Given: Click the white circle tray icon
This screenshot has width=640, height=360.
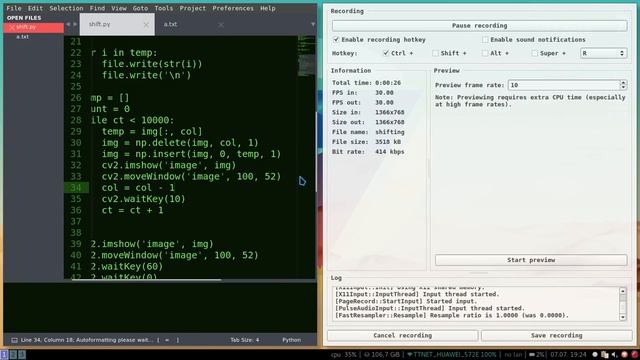Looking at the screenshot, I should pyautogui.click(x=595, y=354).
